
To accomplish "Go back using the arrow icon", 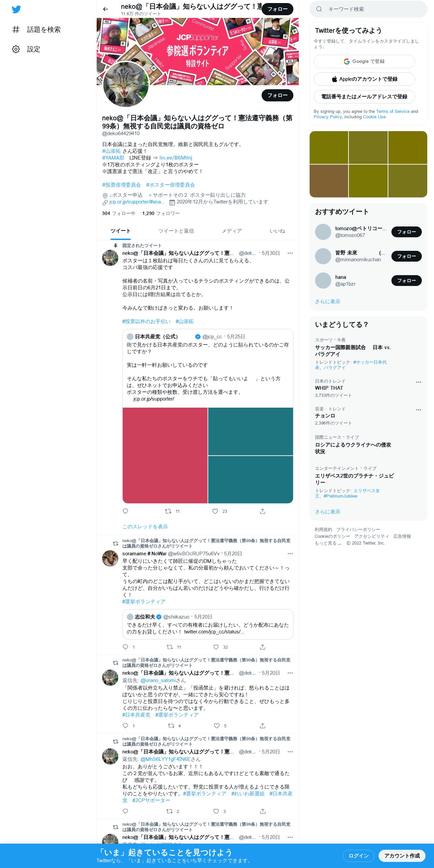I will pyautogui.click(x=105, y=9).
